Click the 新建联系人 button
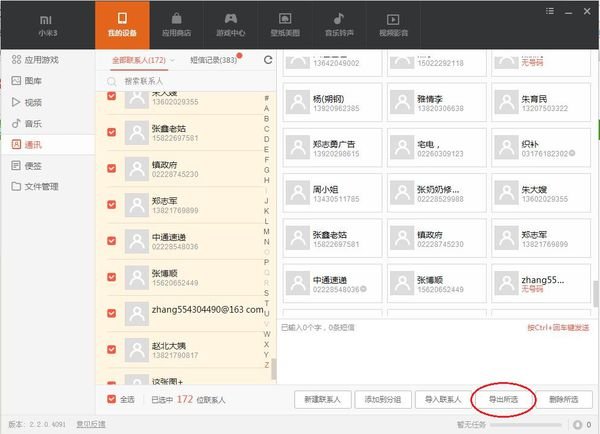 (x=323, y=400)
